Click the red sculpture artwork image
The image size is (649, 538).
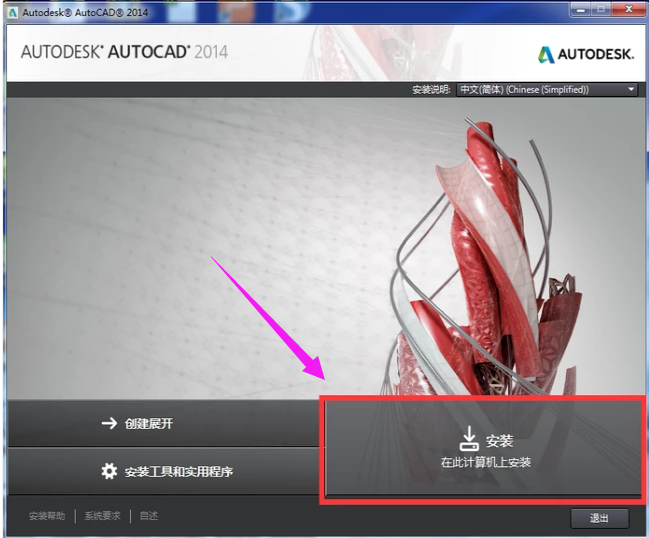pos(480,250)
